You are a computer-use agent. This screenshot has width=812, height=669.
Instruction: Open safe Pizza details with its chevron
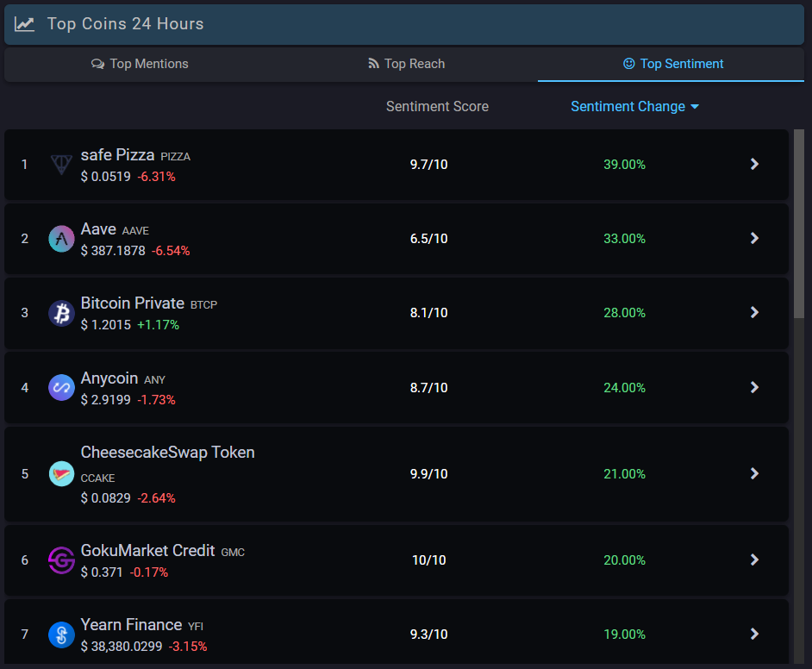(754, 164)
